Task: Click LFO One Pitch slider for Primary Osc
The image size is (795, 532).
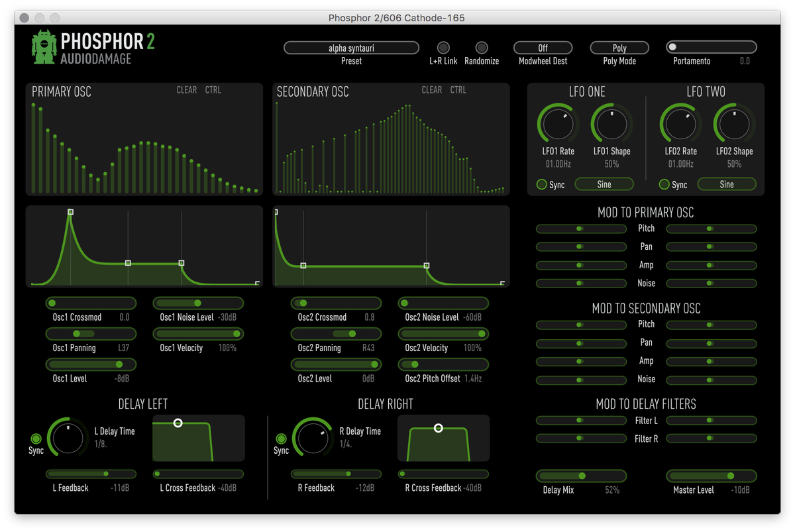Action: coord(581,229)
